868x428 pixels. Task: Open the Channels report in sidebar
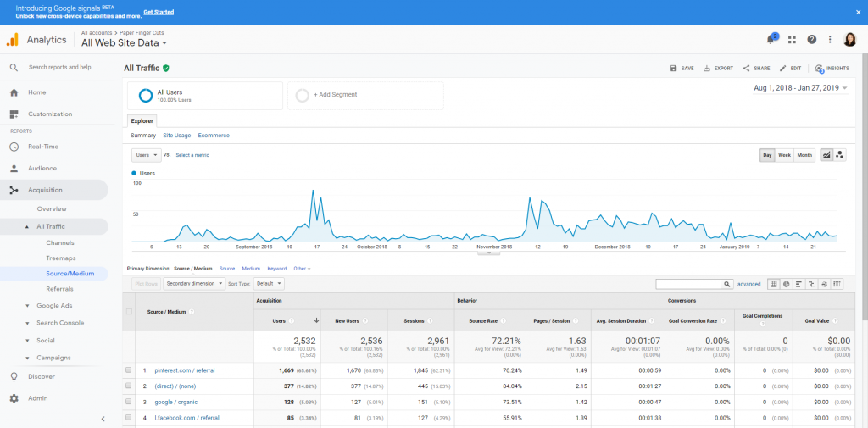[60, 243]
